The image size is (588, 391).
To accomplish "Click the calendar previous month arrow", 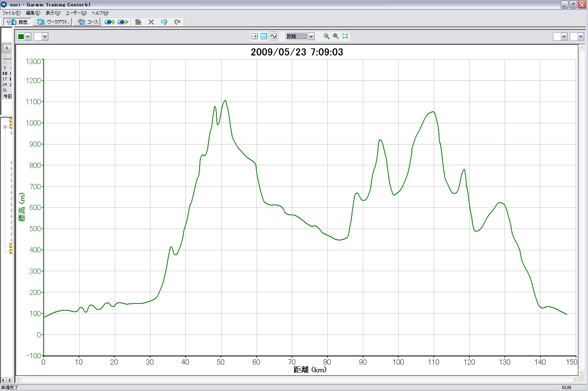I will tap(7, 48).
